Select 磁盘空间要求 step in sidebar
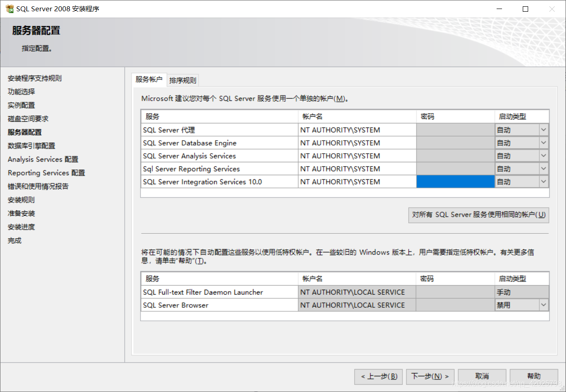Screen dimensions: 566x392 (28, 119)
